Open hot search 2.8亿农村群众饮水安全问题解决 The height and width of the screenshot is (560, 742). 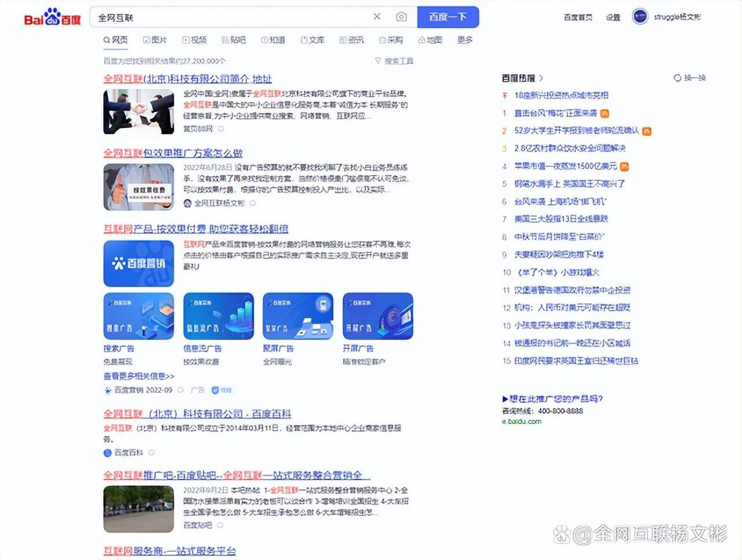(570, 148)
